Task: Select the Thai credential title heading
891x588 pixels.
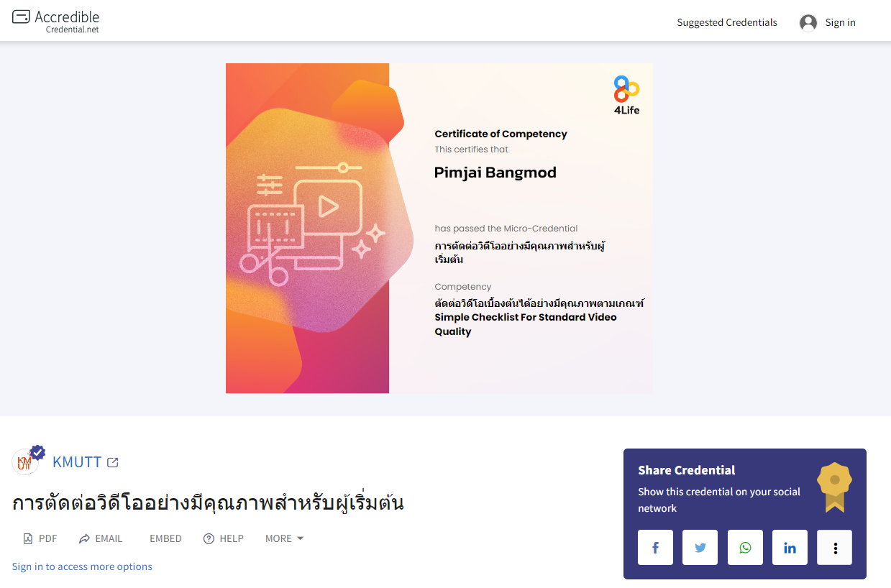Action: 209,502
